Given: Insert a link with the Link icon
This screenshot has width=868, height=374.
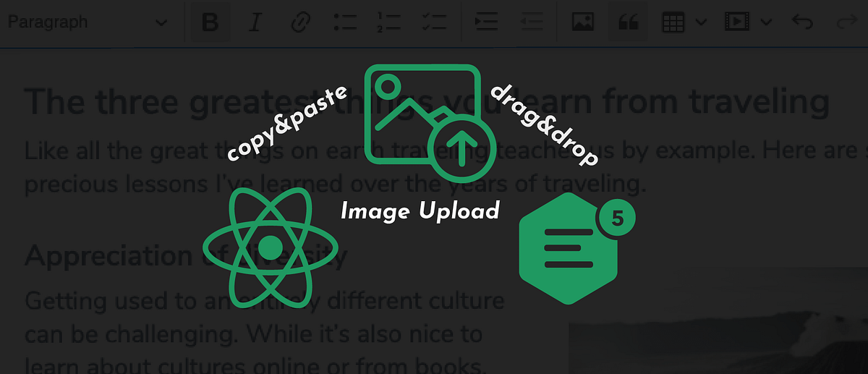Looking at the screenshot, I should [299, 22].
